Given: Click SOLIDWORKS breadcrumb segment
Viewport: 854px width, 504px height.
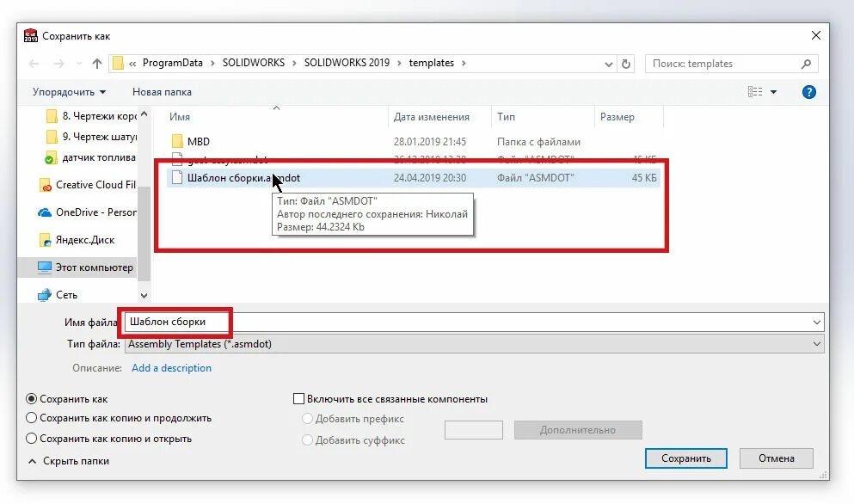Looking at the screenshot, I should tap(253, 63).
